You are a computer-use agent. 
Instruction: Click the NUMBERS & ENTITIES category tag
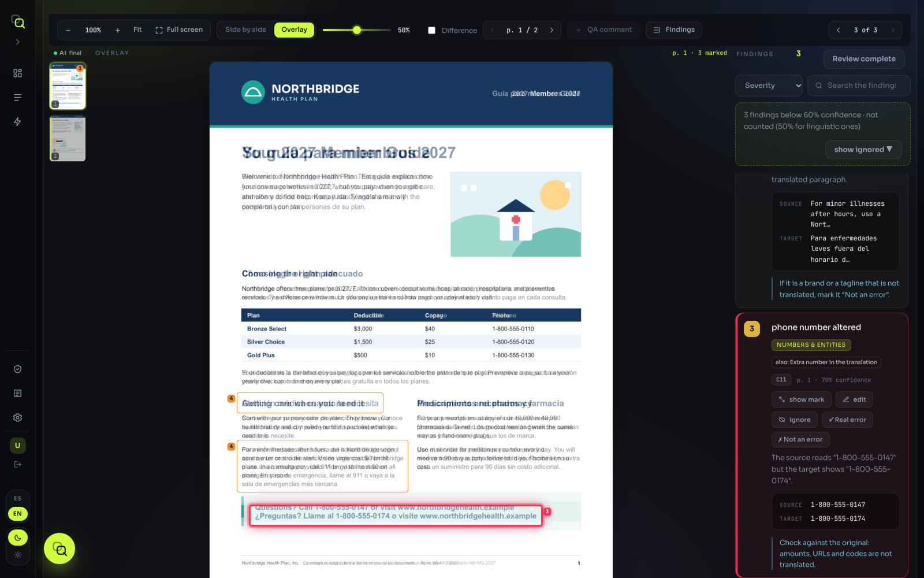[811, 345]
